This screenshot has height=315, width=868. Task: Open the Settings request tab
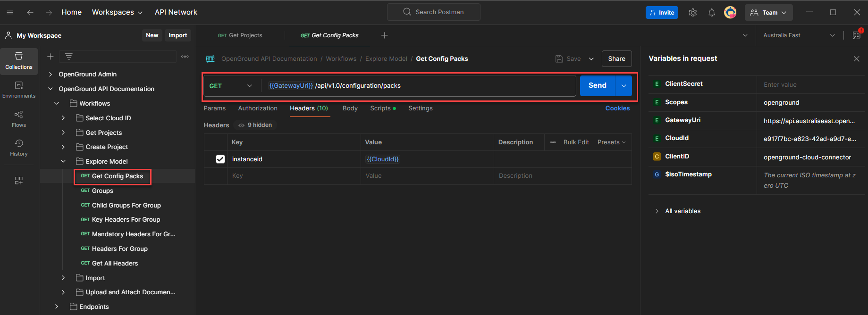pyautogui.click(x=421, y=108)
